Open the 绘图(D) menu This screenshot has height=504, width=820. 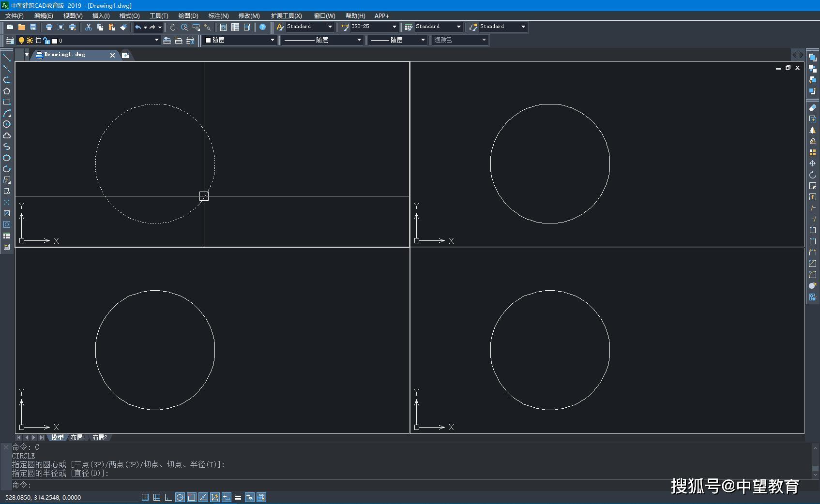coord(188,16)
